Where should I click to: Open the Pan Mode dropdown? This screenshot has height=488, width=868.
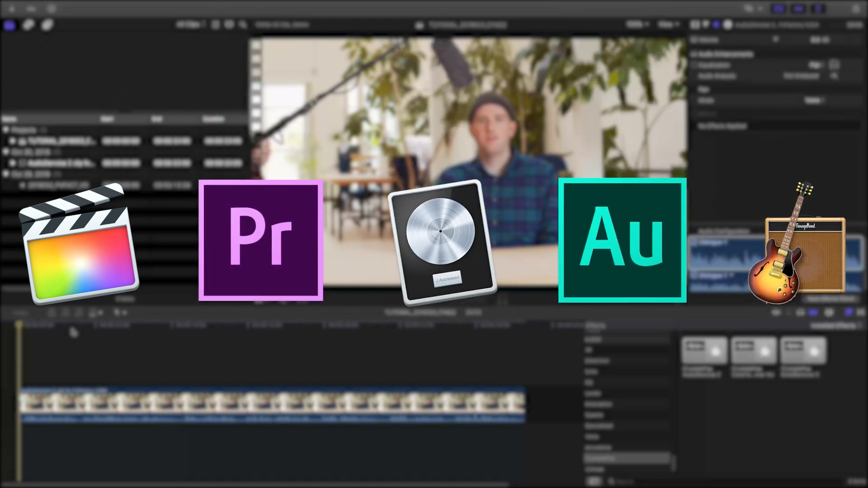click(x=814, y=100)
